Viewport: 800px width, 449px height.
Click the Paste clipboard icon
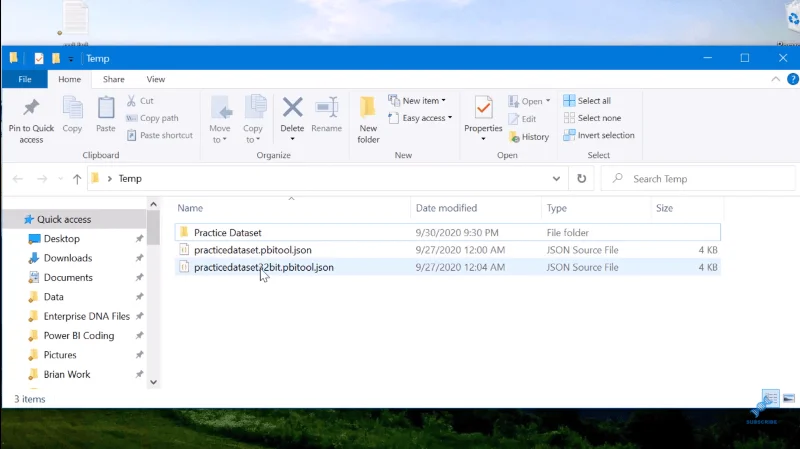(106, 108)
